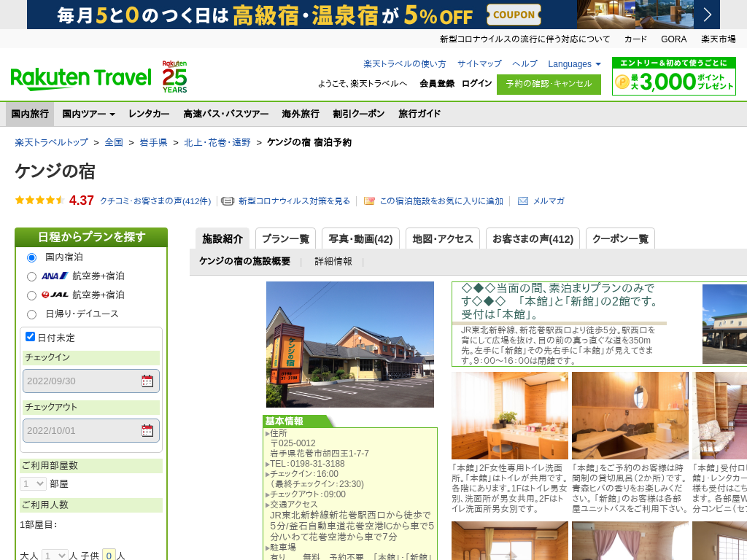
Task: Click the mask icon beside 新型コロナウィルス対策を見る
Action: click(x=228, y=201)
